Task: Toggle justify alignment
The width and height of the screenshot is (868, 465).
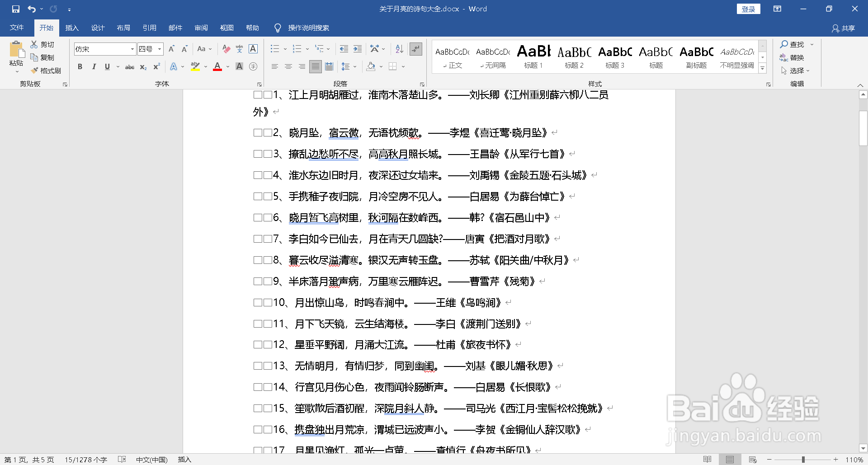Action: 315,67
